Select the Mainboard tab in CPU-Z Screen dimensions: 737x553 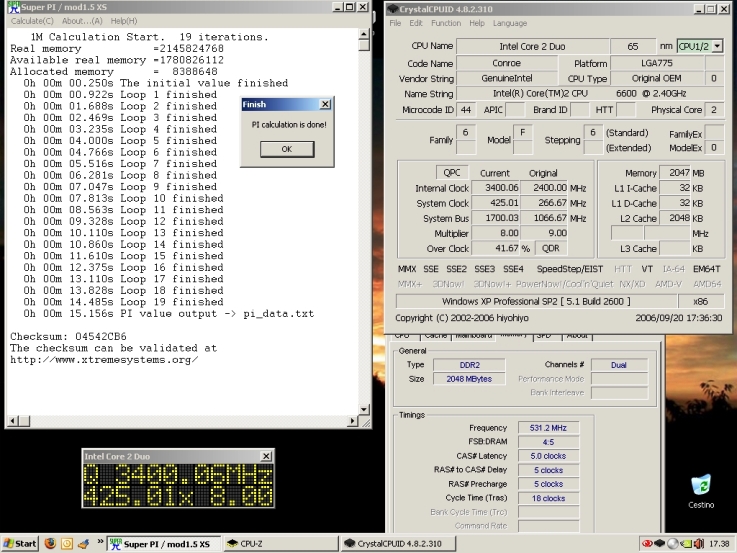[x=473, y=335]
